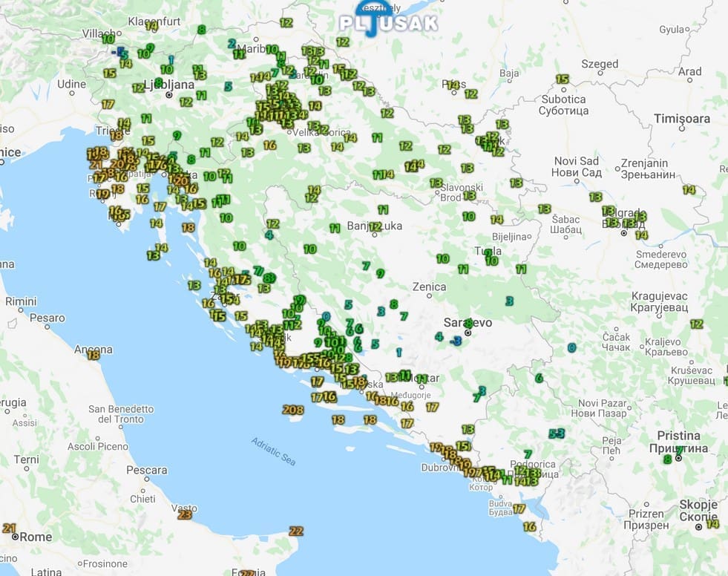This screenshot has height=576, width=728.
Task: Click the Pljusak logo at top
Action: tap(388, 22)
